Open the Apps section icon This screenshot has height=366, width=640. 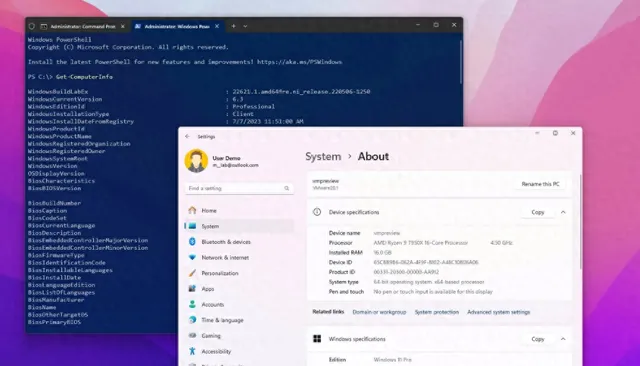(x=192, y=289)
